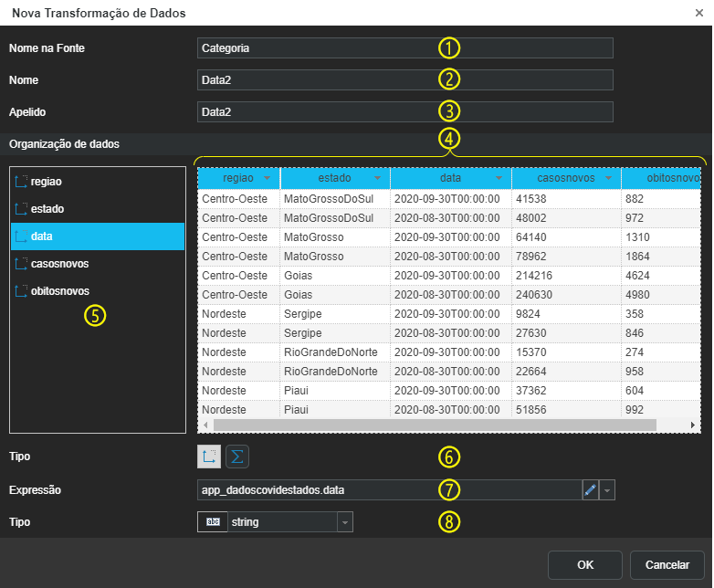Viewport: 714px width, 588px height.
Task: Click the abc string type icon
Action: coord(213,522)
